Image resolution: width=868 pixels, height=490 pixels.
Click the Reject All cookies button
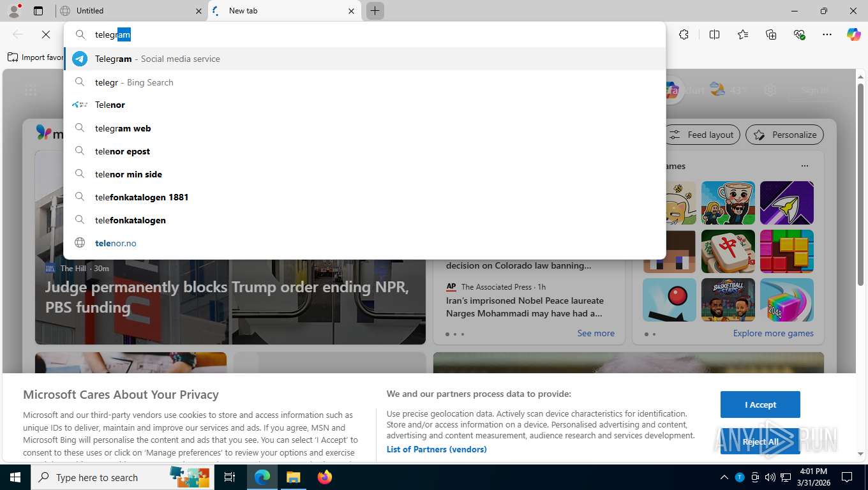point(760,442)
